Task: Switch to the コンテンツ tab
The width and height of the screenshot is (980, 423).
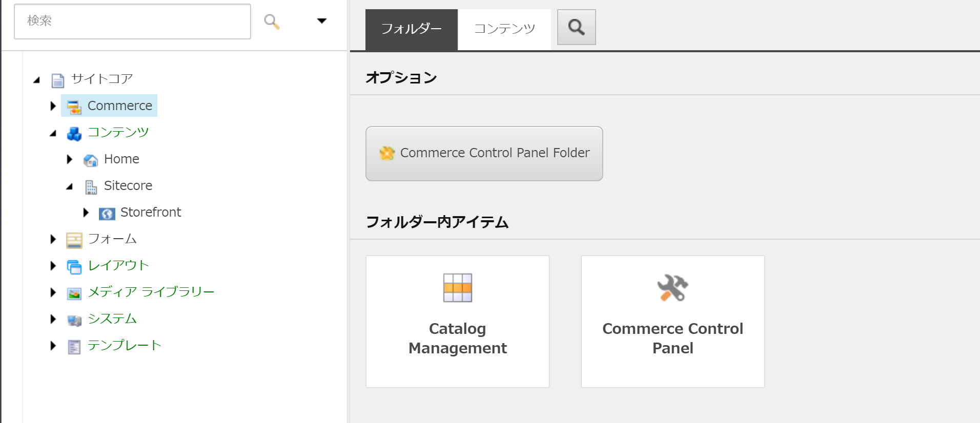Action: pos(504,29)
